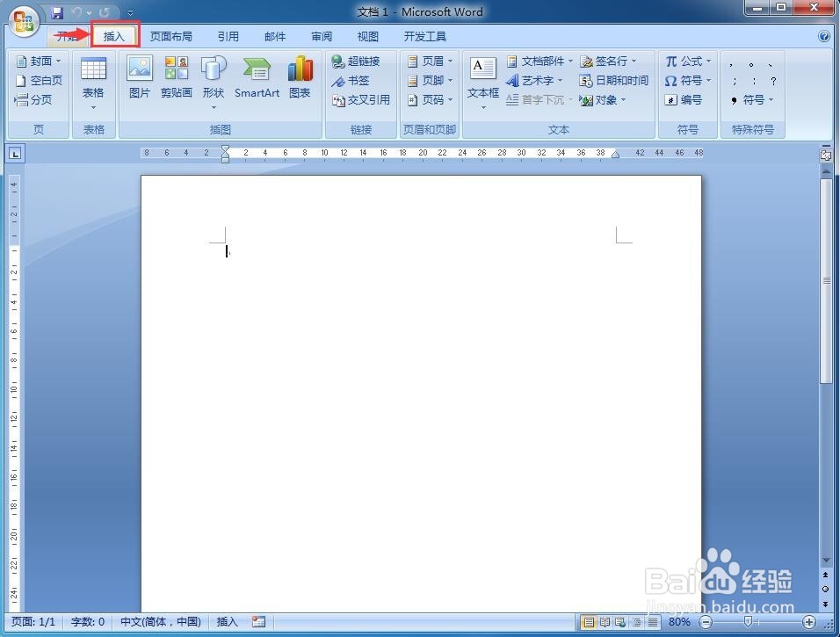
Task: Insert a blank page (空白页)
Action: (x=39, y=81)
